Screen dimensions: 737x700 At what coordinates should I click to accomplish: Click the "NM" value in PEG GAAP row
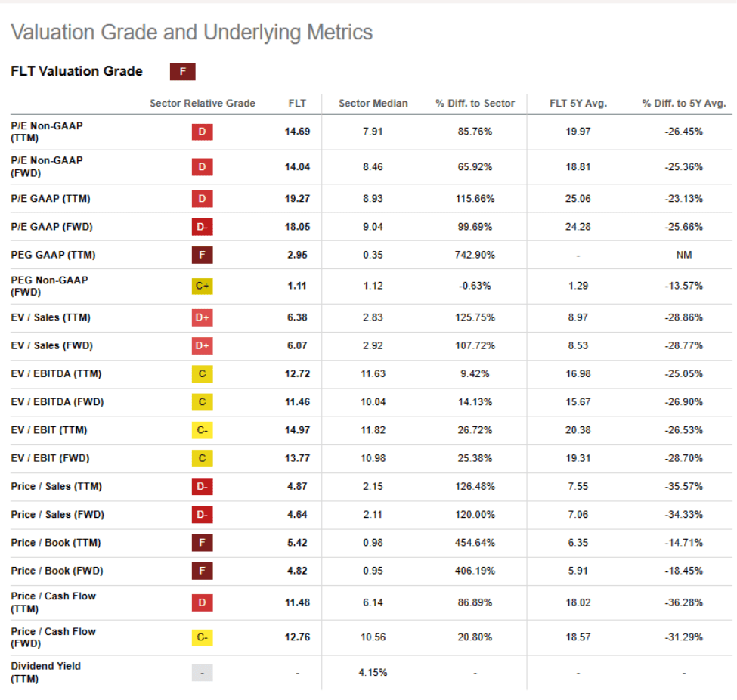pyautogui.click(x=684, y=255)
